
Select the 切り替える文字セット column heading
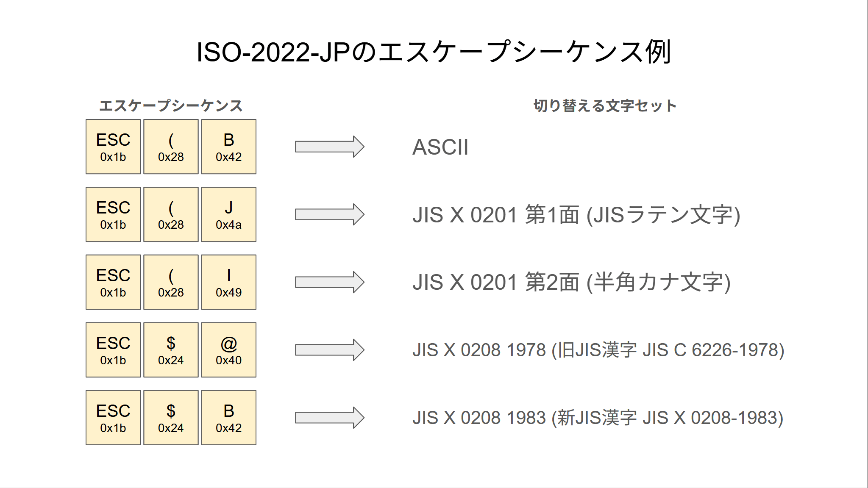605,105
